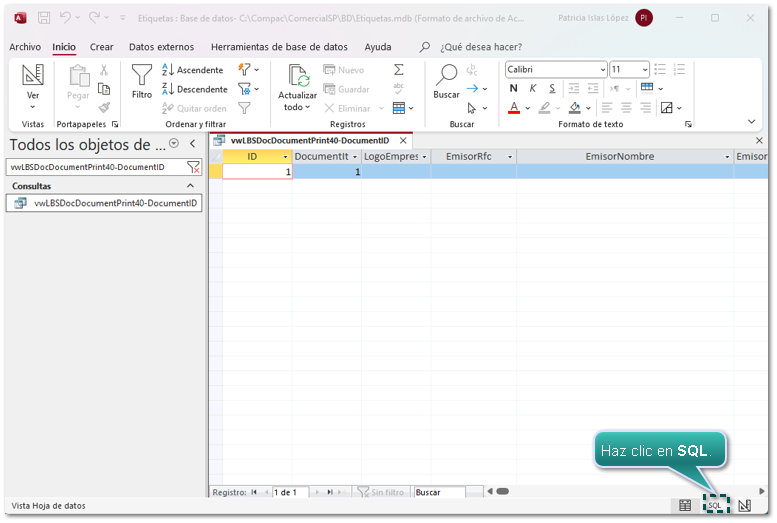Viewport: 777px width, 523px height.
Task: Click the Totals sigma icon
Action: pyautogui.click(x=398, y=70)
